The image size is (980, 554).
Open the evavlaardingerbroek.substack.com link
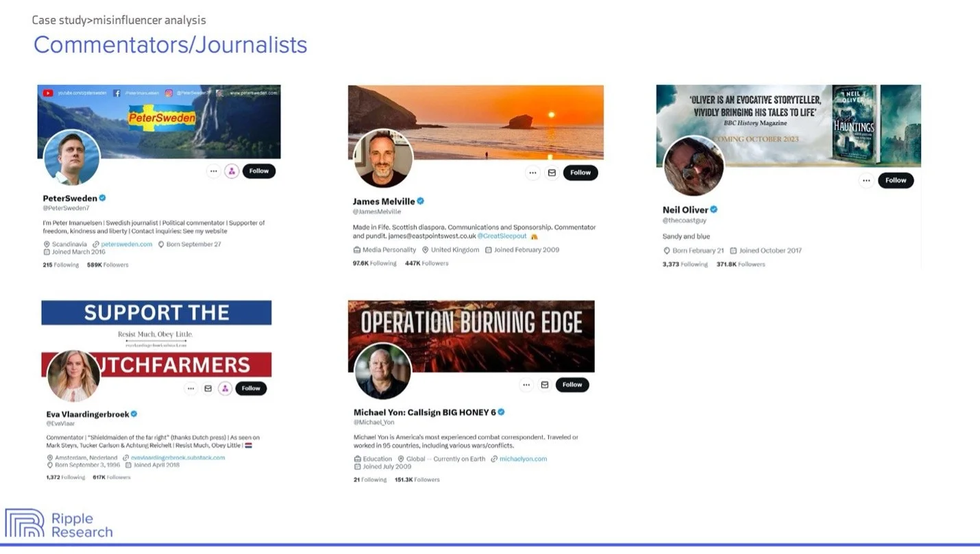click(178, 457)
